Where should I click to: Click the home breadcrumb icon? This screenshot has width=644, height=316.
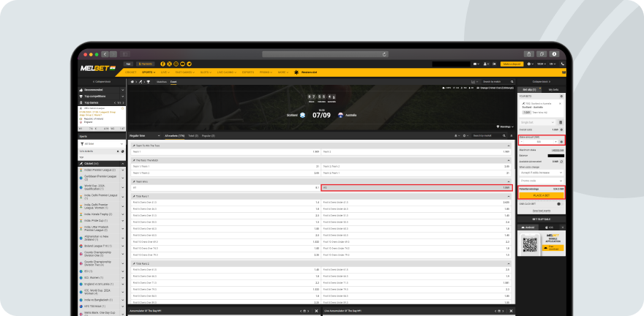point(132,82)
